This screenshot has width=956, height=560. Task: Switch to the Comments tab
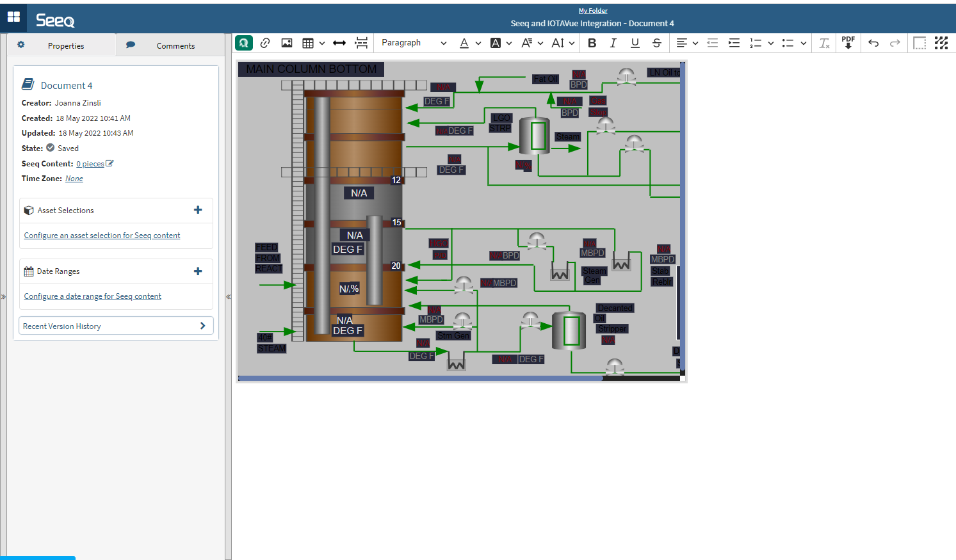point(175,46)
